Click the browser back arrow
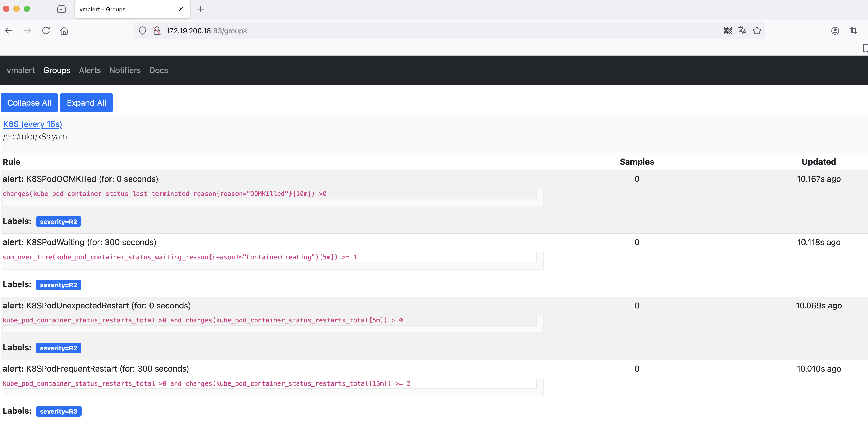 pyautogui.click(x=9, y=31)
